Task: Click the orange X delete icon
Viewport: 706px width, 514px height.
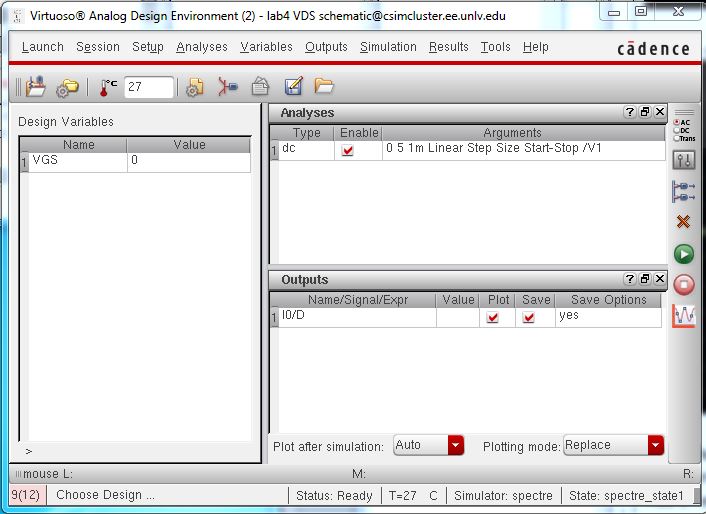Action: (683, 221)
